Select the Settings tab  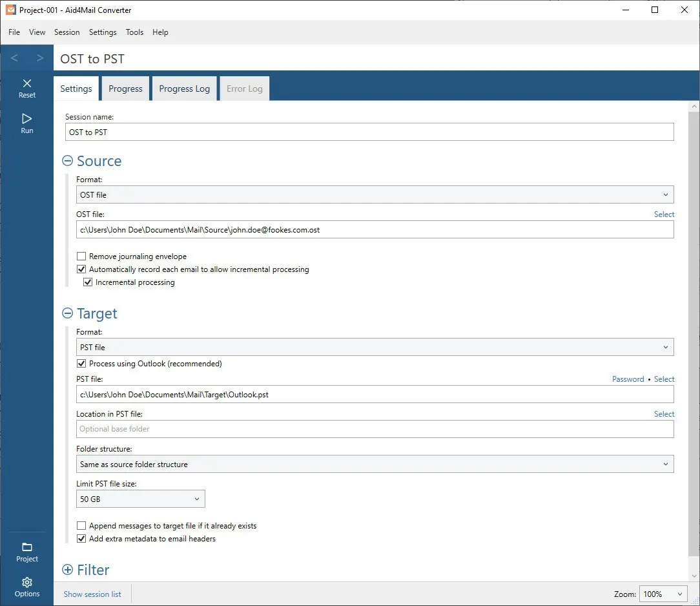(x=76, y=89)
